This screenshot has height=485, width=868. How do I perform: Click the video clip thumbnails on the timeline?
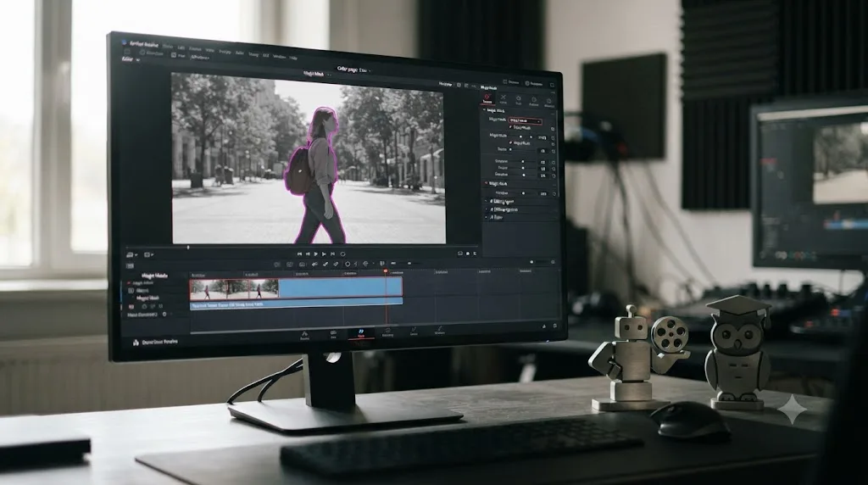point(234,289)
